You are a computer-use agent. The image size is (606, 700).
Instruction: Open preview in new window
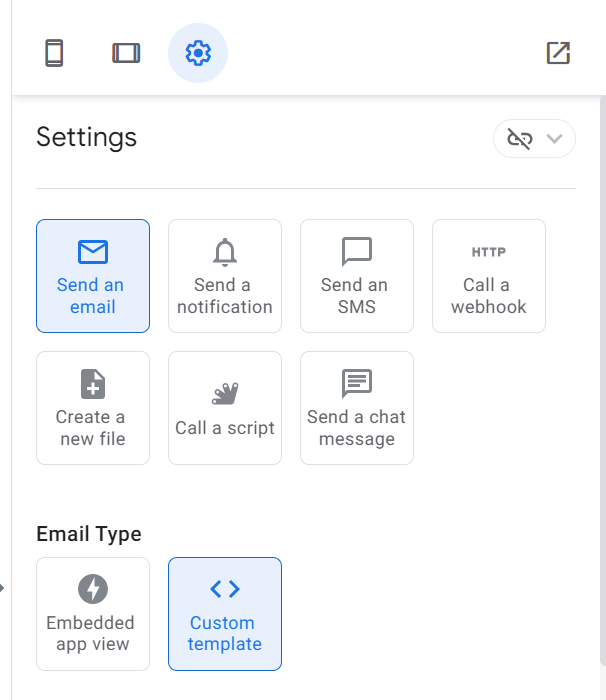558,53
